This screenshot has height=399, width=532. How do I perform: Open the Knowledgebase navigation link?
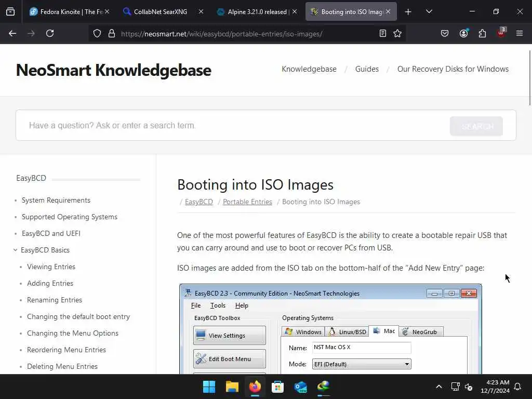click(x=309, y=69)
